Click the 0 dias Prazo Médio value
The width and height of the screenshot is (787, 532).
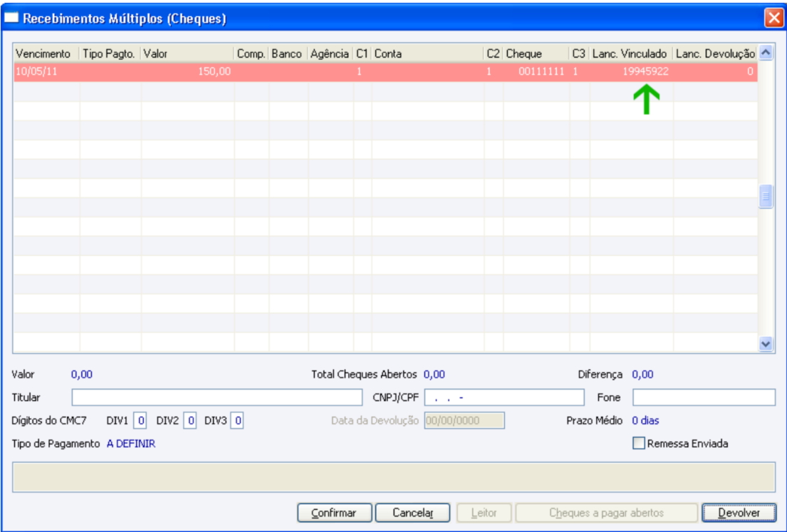(645, 421)
